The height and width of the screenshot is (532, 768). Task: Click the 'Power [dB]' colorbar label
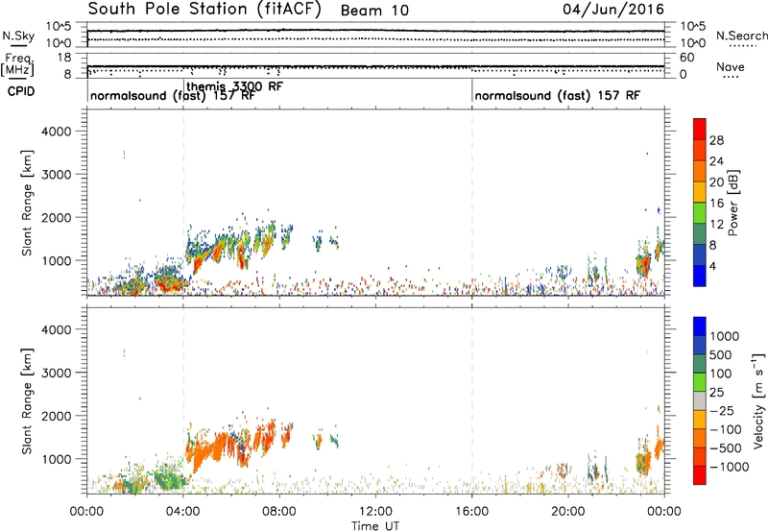[x=732, y=203]
